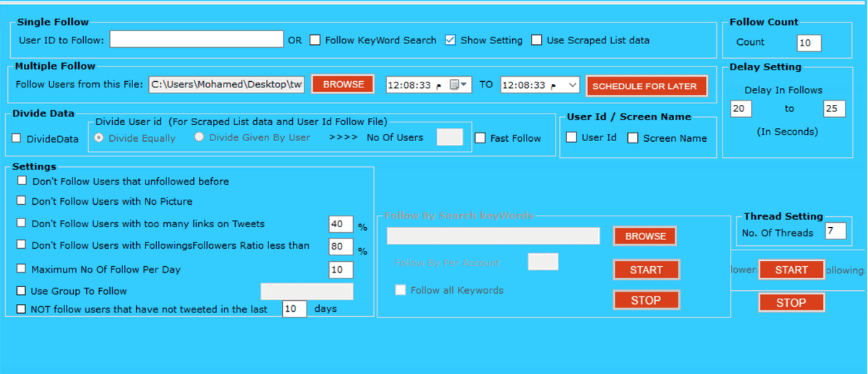Enable Follow KeyWord Search checkbox
The image size is (868, 374).
point(315,41)
